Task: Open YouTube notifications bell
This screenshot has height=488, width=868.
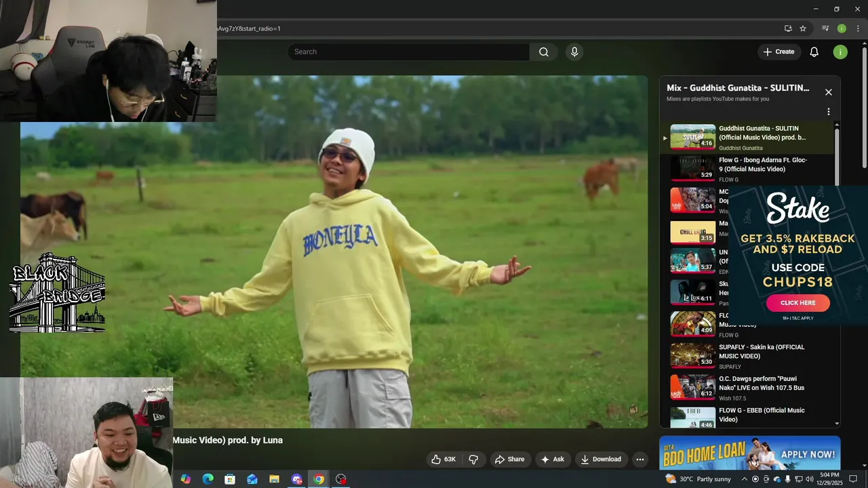Action: click(814, 52)
